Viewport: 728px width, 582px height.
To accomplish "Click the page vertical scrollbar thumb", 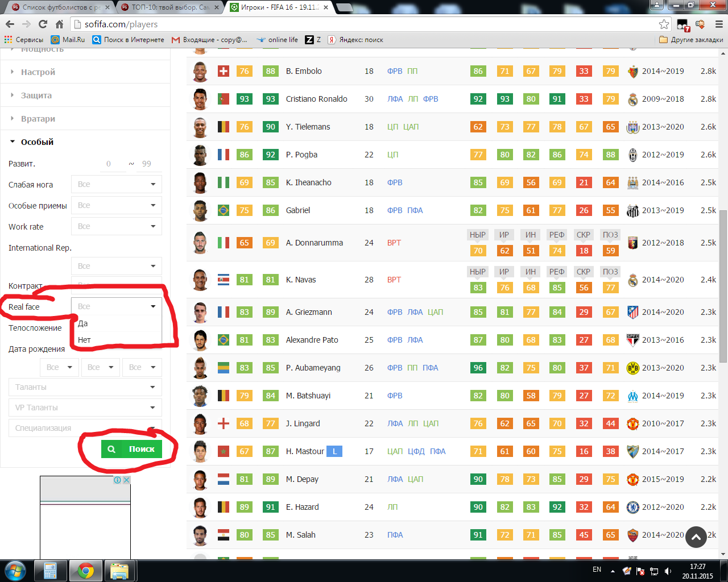I will (x=723, y=286).
